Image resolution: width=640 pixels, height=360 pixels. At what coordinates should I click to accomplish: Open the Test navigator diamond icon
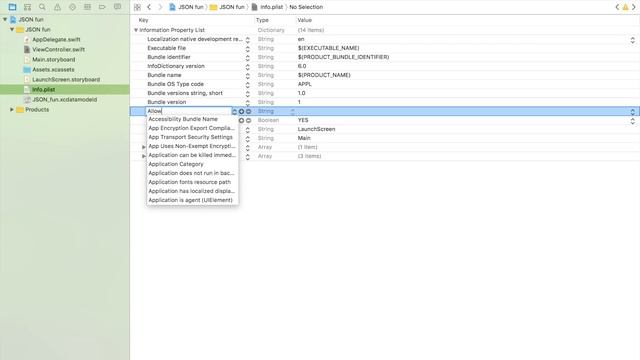[x=72, y=7]
